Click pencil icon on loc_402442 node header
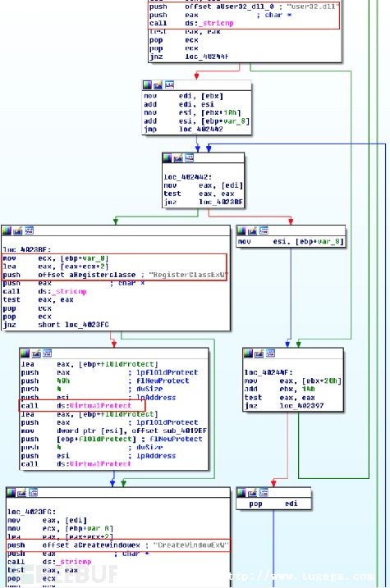Image resolution: width=390 pixels, height=588 pixels. tap(178, 158)
